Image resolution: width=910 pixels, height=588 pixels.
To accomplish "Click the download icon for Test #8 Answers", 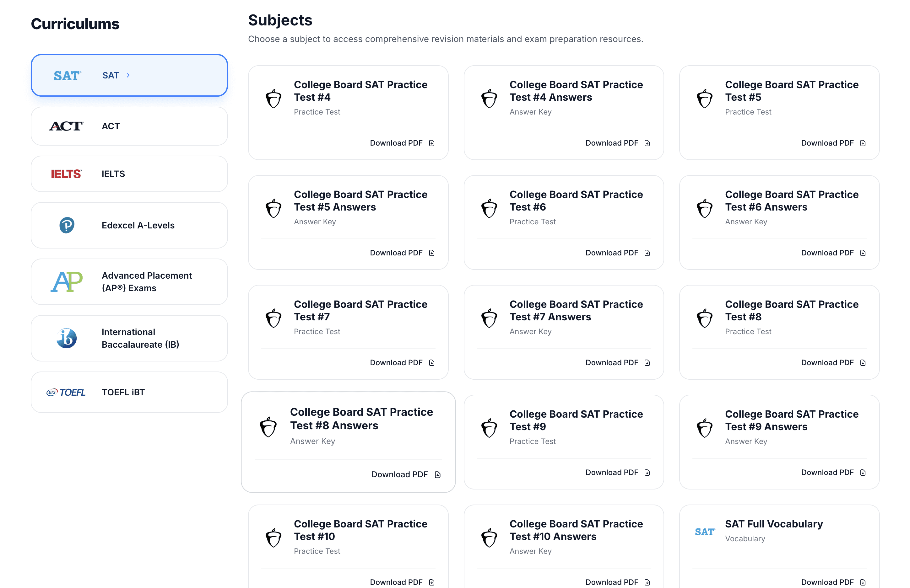I will click(x=438, y=475).
